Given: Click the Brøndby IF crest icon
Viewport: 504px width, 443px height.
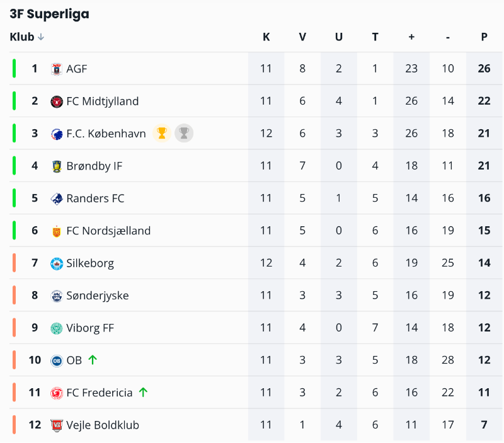Looking at the screenshot, I should (57, 166).
